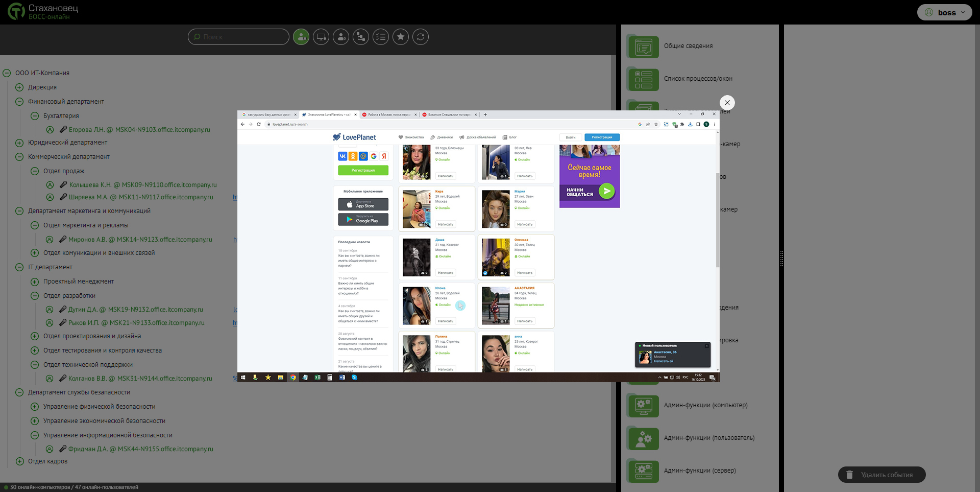Open the Список процессов/окон icon
The width and height of the screenshot is (980, 492).
tap(643, 79)
